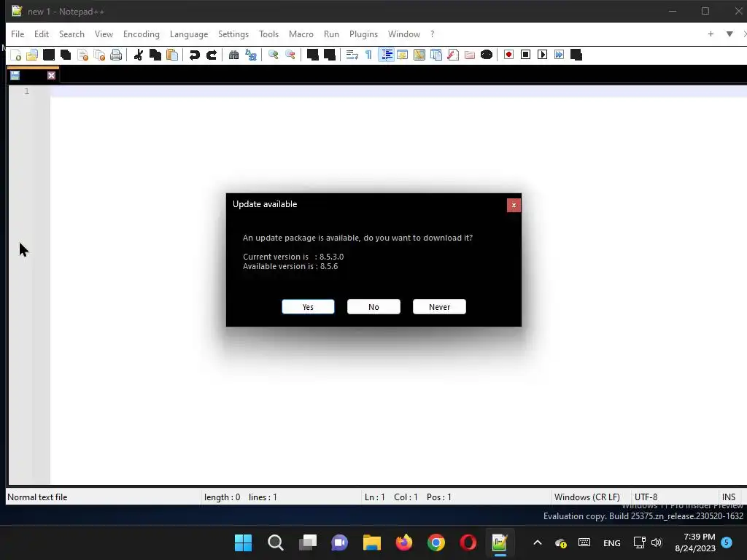Screen dimensions: 747x560
Task: Click UTF-8 encoding in status bar
Action: coord(646,497)
